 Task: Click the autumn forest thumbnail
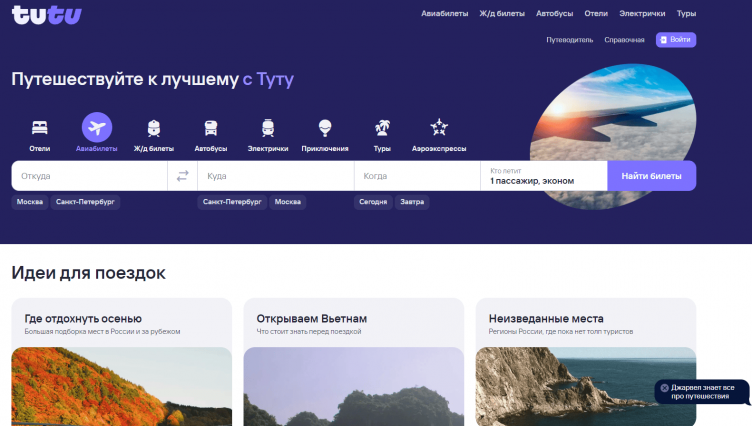pyautogui.click(x=122, y=386)
